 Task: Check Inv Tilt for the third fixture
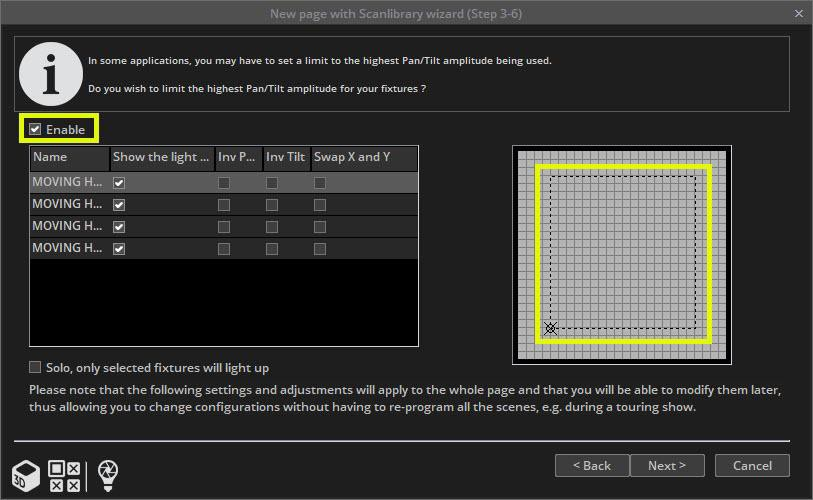coord(272,226)
